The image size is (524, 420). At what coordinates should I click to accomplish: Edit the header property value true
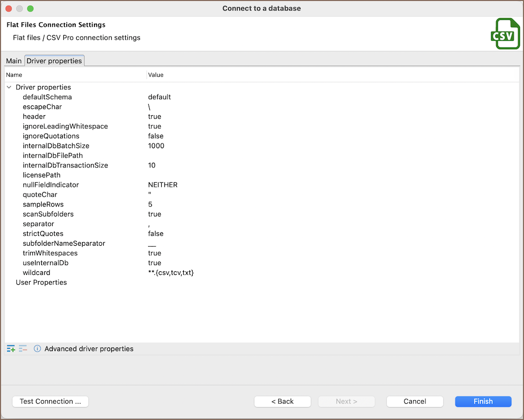154,116
